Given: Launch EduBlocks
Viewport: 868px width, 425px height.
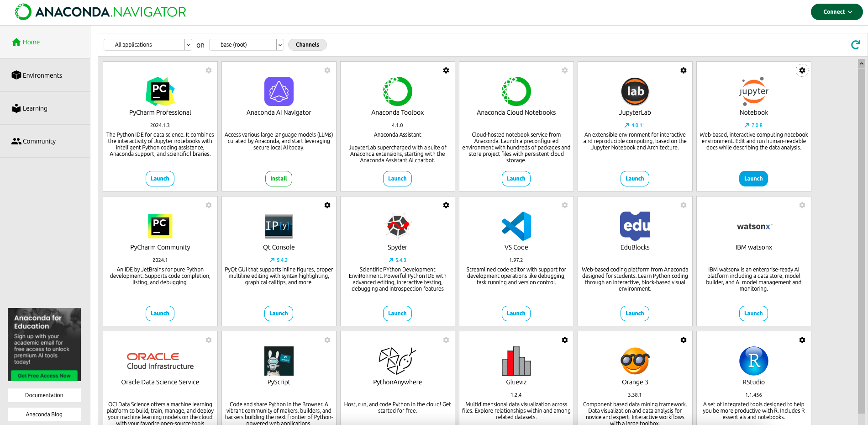Looking at the screenshot, I should (x=635, y=313).
